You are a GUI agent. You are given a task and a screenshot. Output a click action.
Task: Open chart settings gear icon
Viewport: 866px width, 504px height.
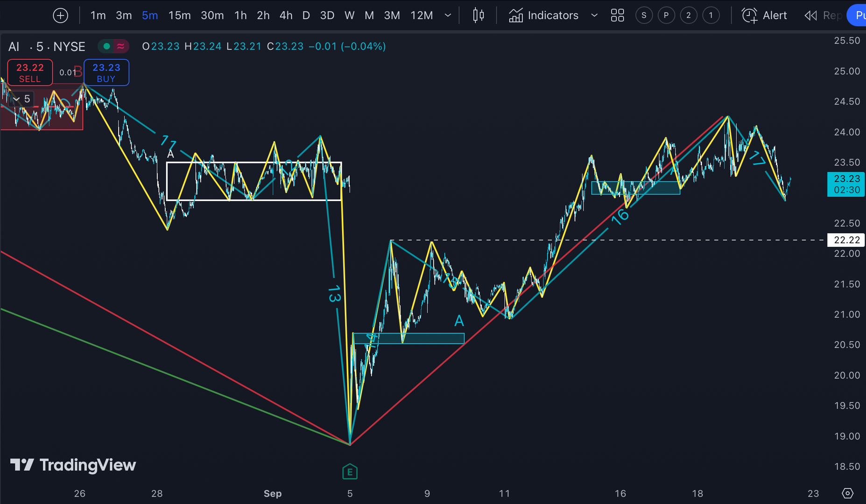tap(847, 493)
